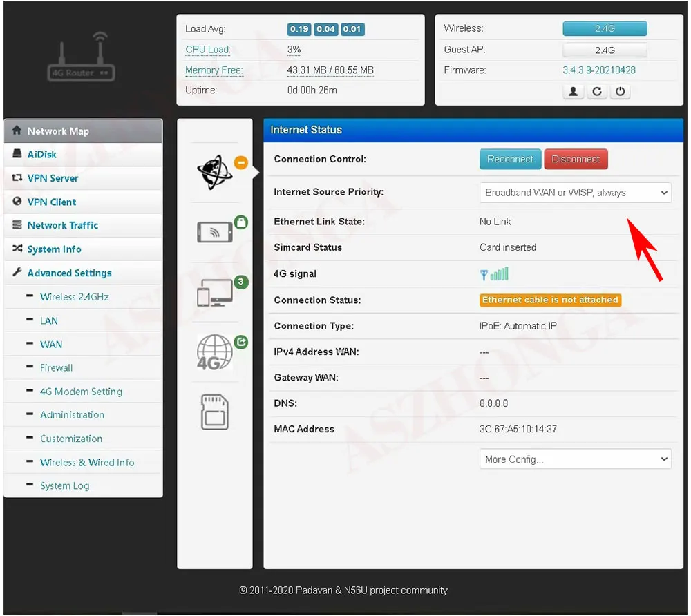Expand the Internet Source Priority dropdown
The image size is (691, 616).
pos(576,193)
